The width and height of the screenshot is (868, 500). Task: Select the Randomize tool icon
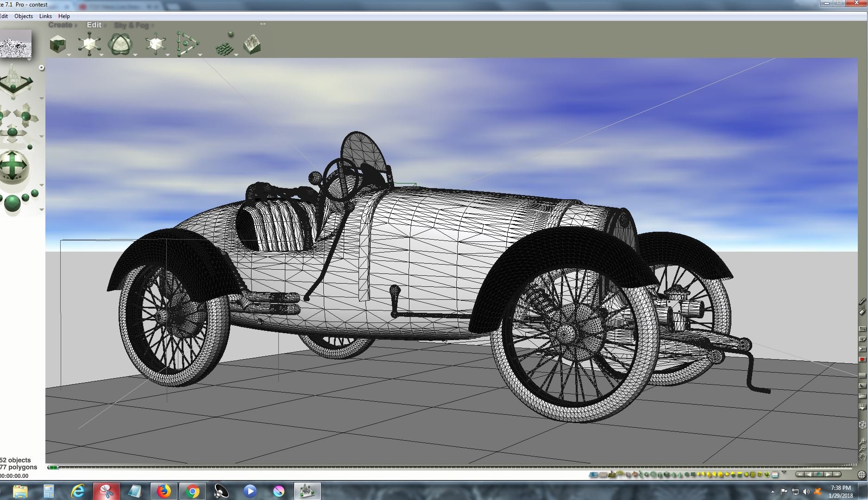tap(225, 44)
